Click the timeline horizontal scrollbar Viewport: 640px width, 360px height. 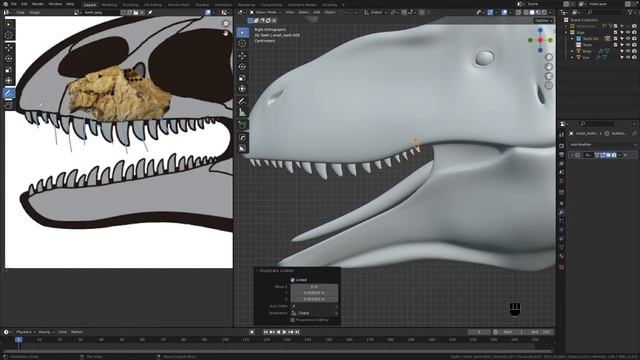(x=278, y=351)
